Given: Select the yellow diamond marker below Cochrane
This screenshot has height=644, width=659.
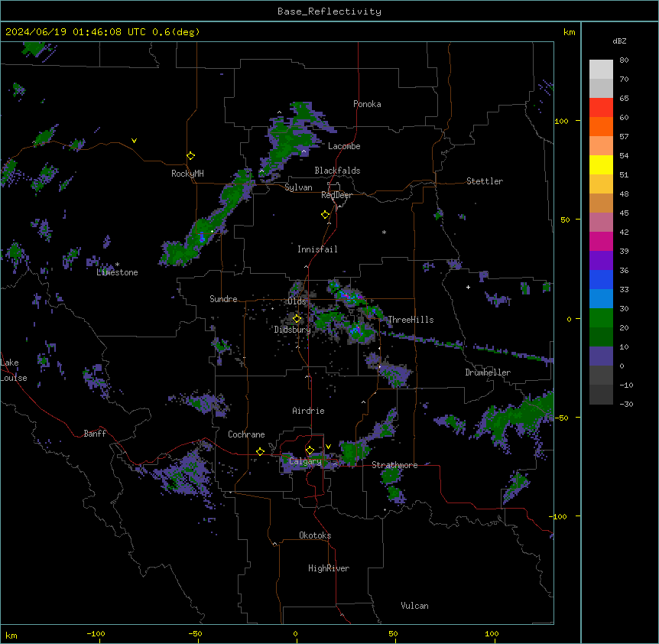Looking at the screenshot, I should point(260,451).
